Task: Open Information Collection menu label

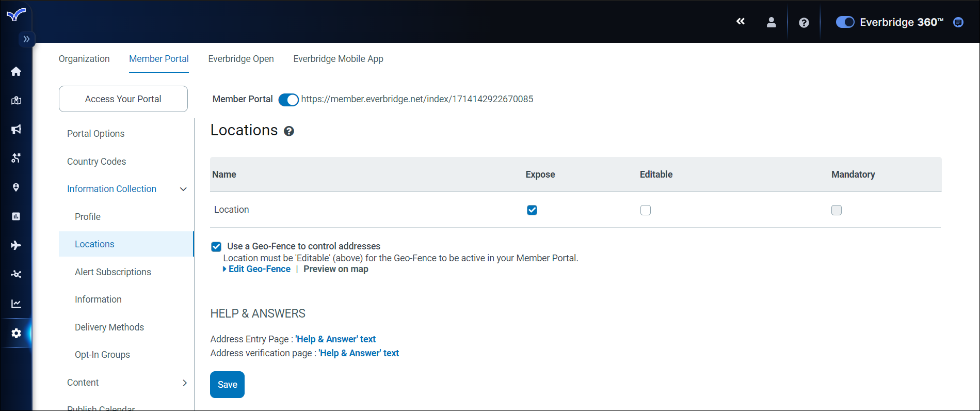Action: click(111, 189)
